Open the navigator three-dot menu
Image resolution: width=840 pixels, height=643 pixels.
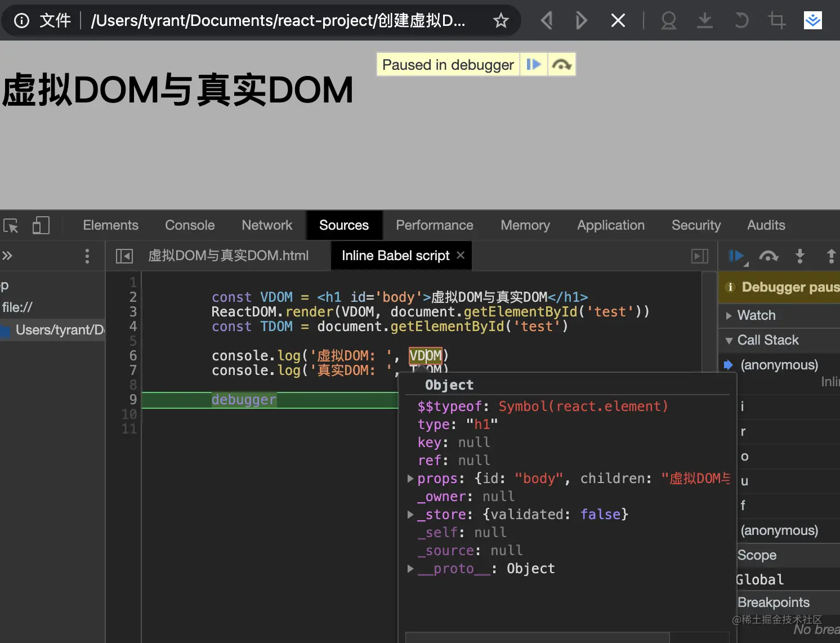pyautogui.click(x=87, y=256)
